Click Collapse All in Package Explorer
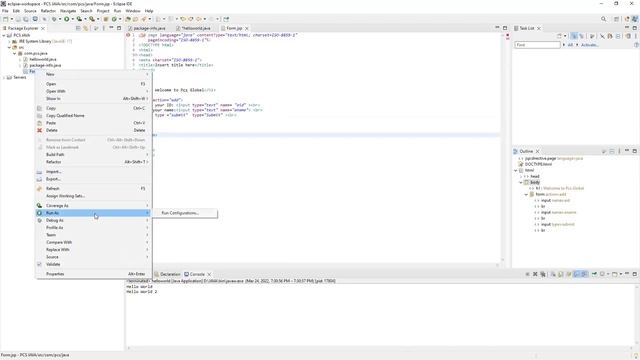 [x=78, y=28]
